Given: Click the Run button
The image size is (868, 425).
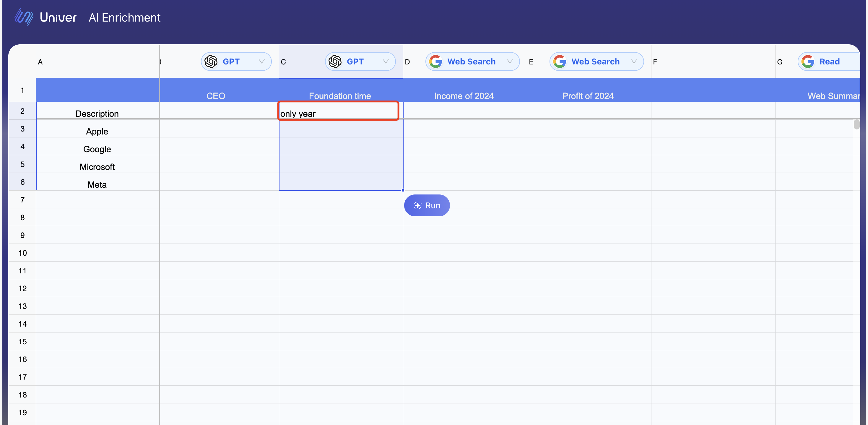Looking at the screenshot, I should point(427,206).
